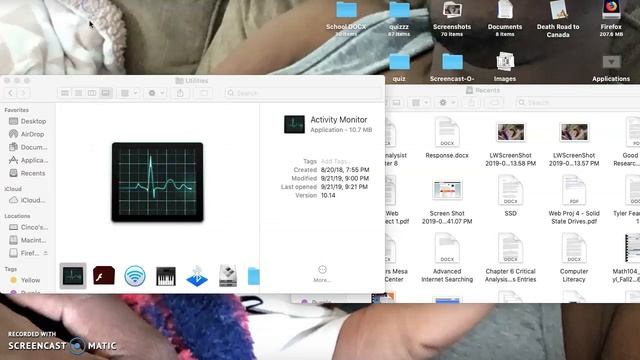Switch Utilities window to icon view

click(65, 93)
